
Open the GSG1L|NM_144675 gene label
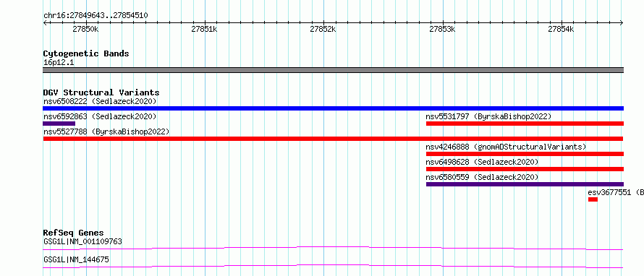click(76, 259)
